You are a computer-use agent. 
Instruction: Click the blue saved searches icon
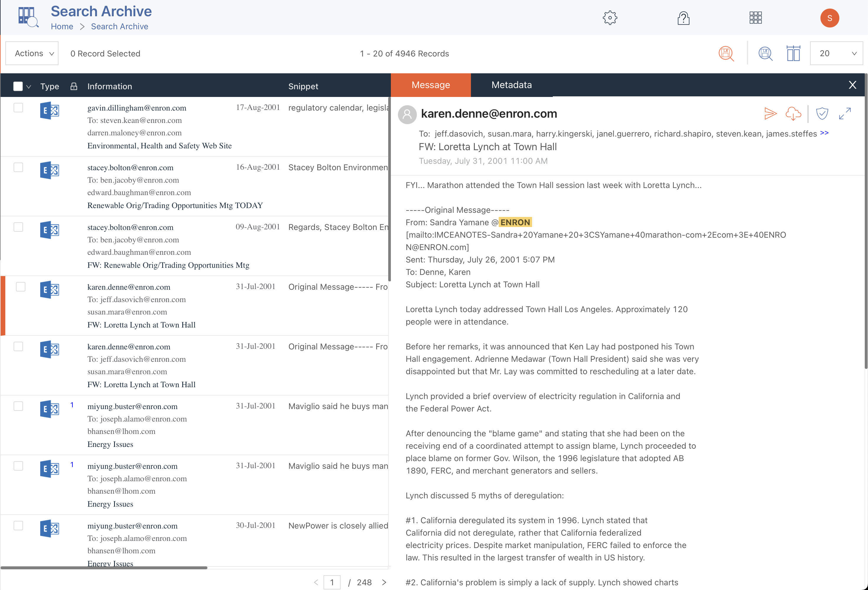[765, 54]
